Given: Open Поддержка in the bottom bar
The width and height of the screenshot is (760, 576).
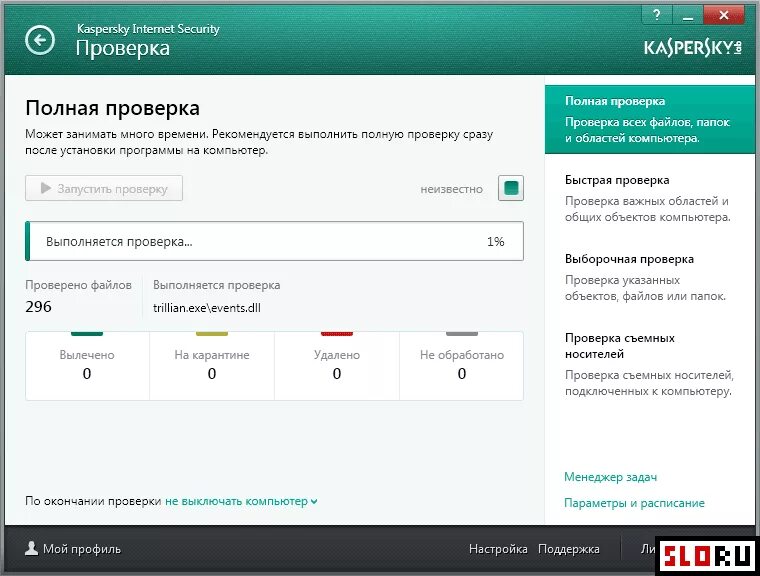Looking at the screenshot, I should (x=569, y=549).
